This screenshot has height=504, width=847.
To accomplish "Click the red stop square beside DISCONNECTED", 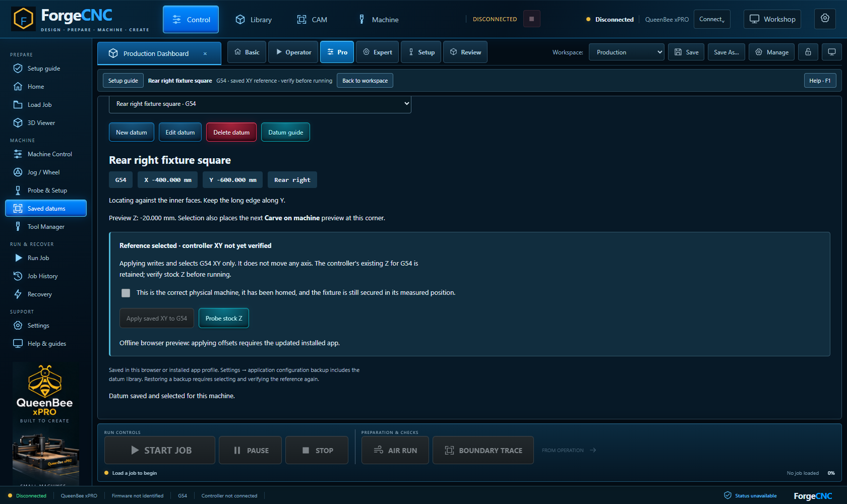I will (531, 19).
